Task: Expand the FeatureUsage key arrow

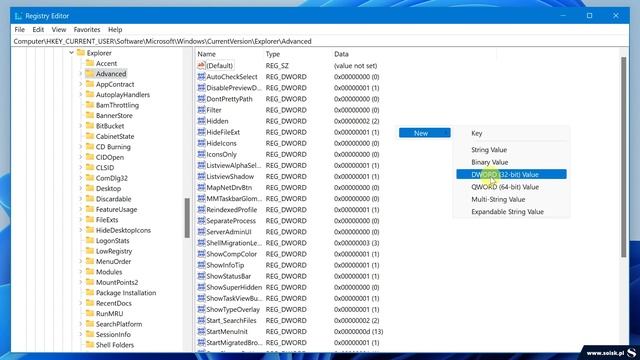Action: pyautogui.click(x=80, y=209)
